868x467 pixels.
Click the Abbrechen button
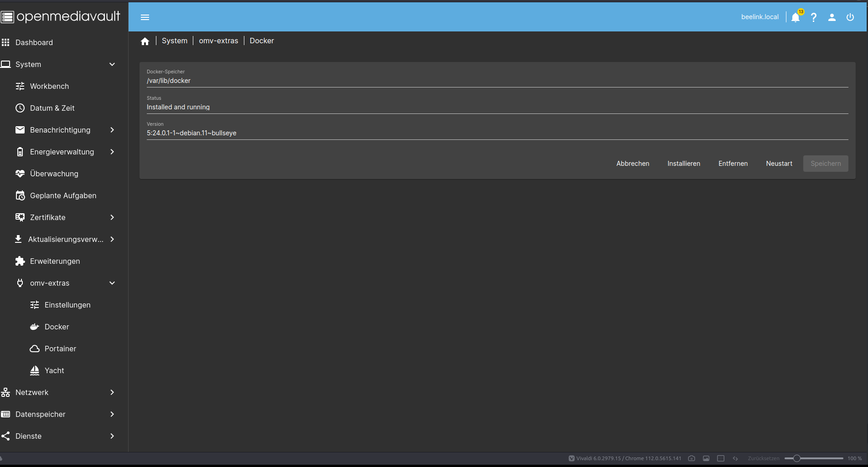(x=633, y=164)
